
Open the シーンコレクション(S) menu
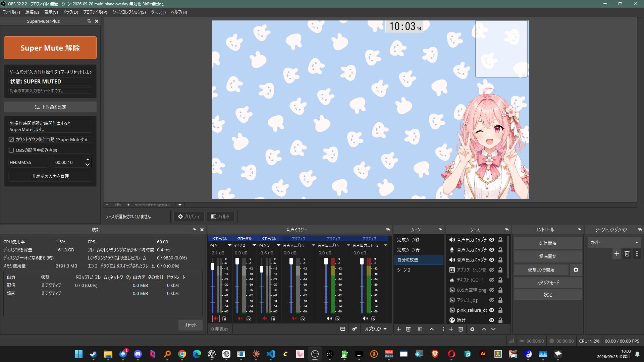[x=129, y=12]
